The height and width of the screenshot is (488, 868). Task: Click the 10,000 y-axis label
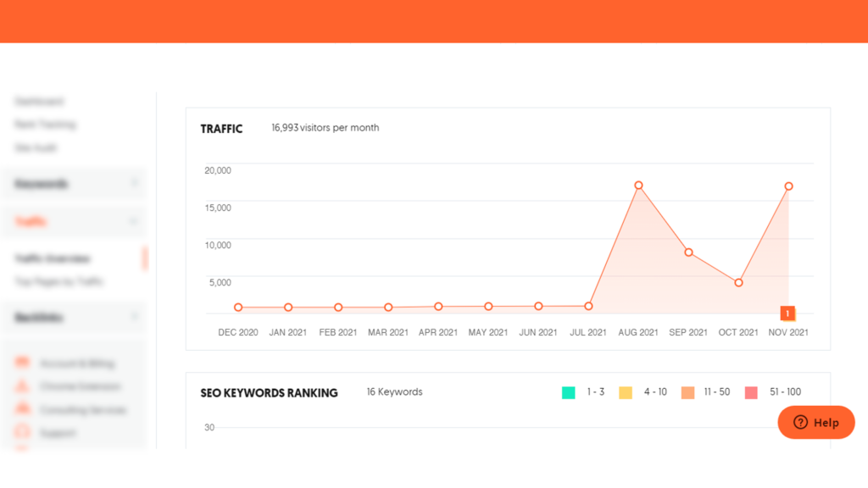[x=218, y=245]
